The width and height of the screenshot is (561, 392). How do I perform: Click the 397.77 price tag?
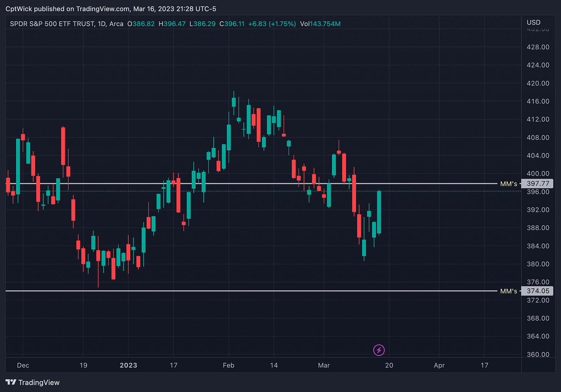[538, 184]
